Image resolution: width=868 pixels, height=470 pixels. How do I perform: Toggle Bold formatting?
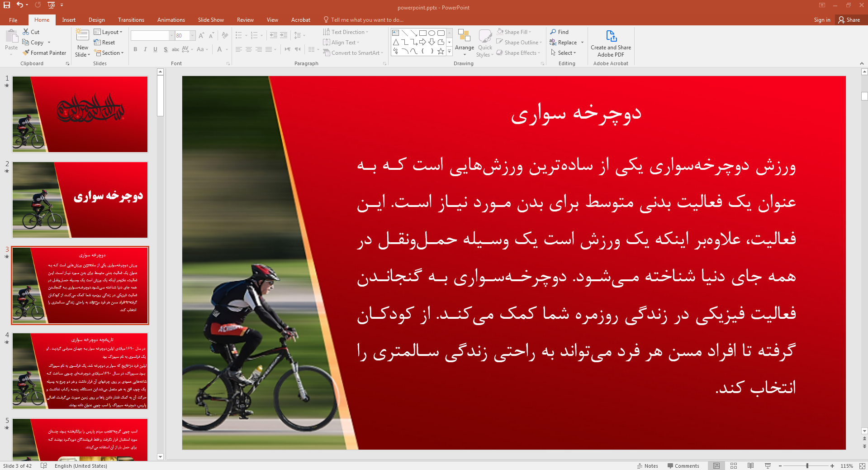(x=135, y=49)
